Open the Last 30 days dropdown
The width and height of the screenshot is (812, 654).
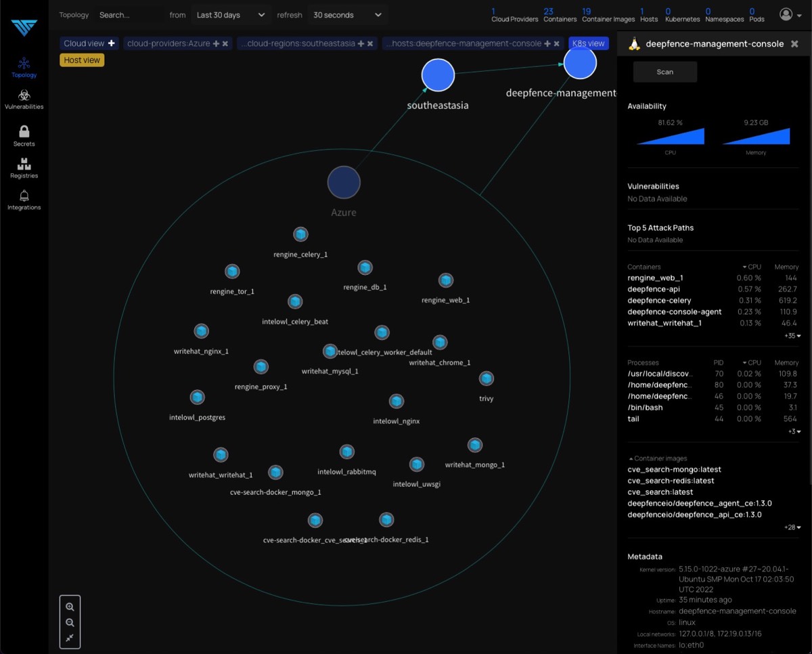pyautogui.click(x=230, y=15)
